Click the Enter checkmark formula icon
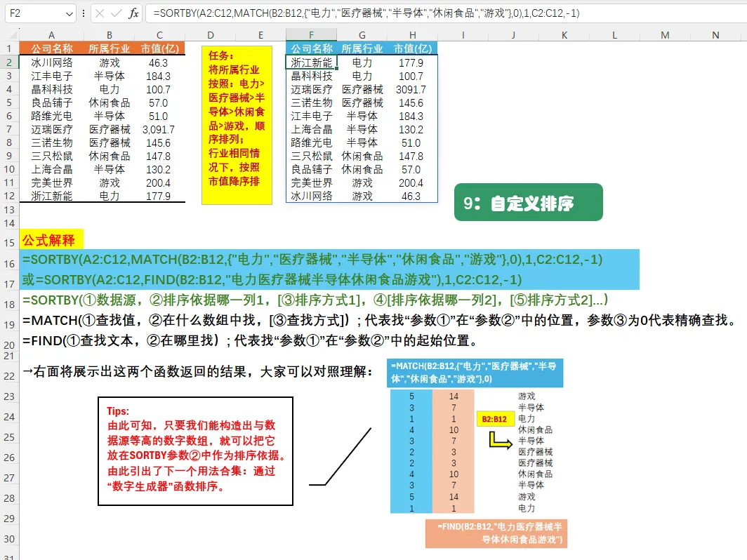Viewport: 747px width, 560px height. (x=116, y=13)
